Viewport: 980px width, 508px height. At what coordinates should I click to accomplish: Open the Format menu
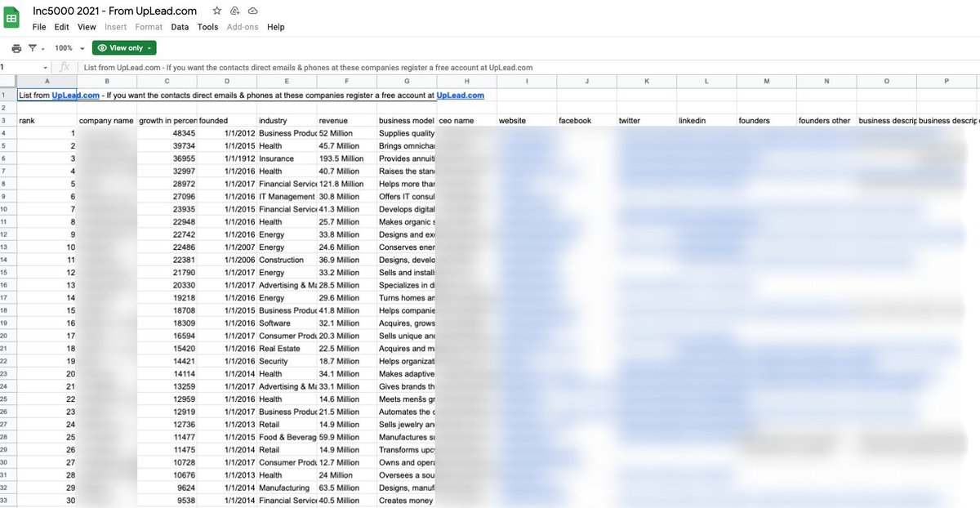point(149,27)
